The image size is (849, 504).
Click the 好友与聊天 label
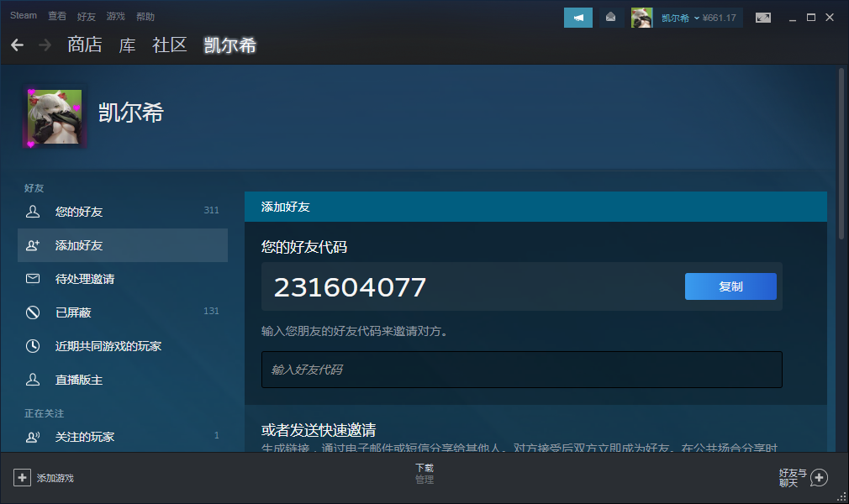tap(793, 478)
